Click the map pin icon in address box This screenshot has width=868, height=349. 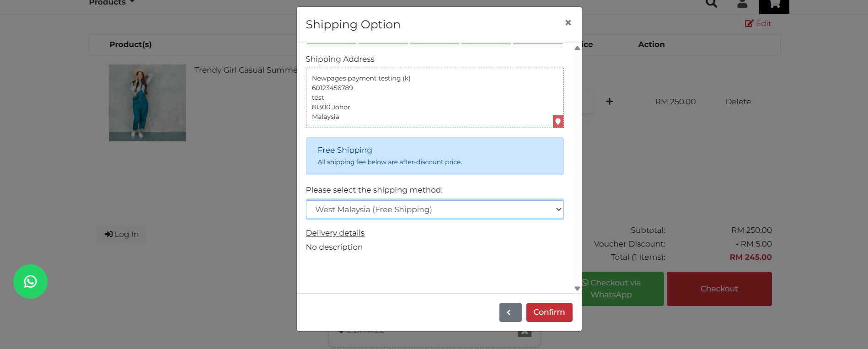click(x=558, y=121)
